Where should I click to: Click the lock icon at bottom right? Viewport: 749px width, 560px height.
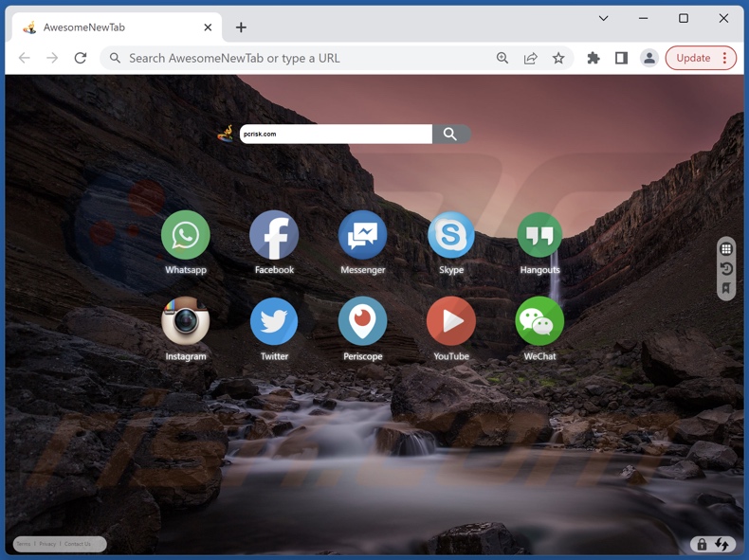pos(702,544)
